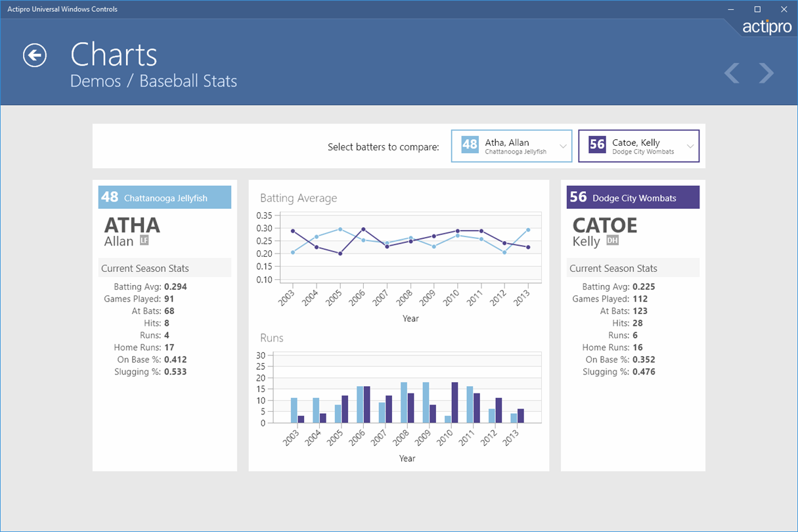
Task: Click the Demos breadcrumb text
Action: coord(96,81)
